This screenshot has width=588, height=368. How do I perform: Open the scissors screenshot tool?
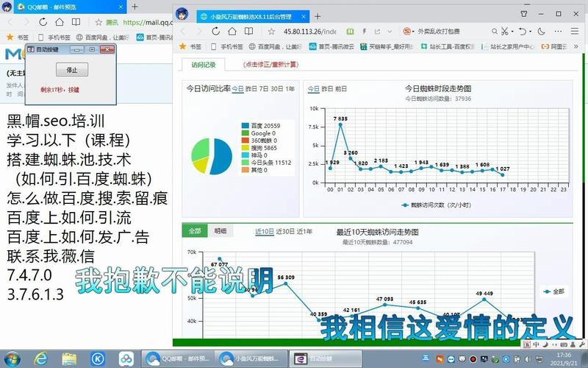(x=505, y=32)
